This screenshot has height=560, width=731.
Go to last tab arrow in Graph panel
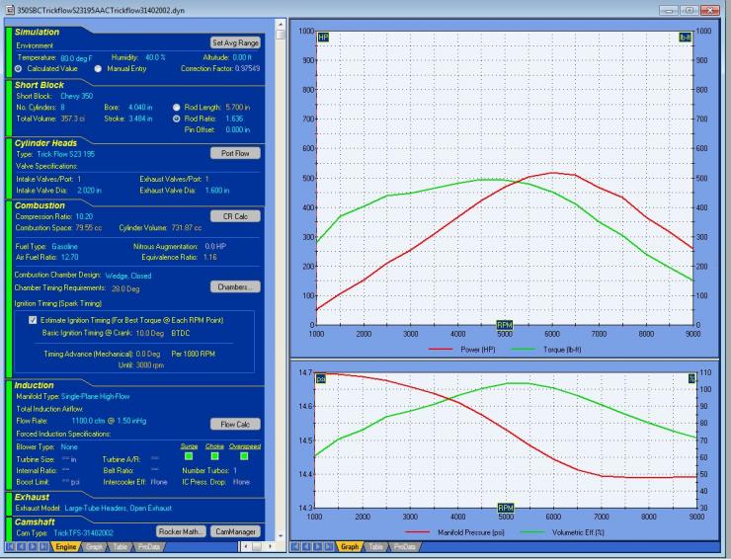[x=329, y=546]
